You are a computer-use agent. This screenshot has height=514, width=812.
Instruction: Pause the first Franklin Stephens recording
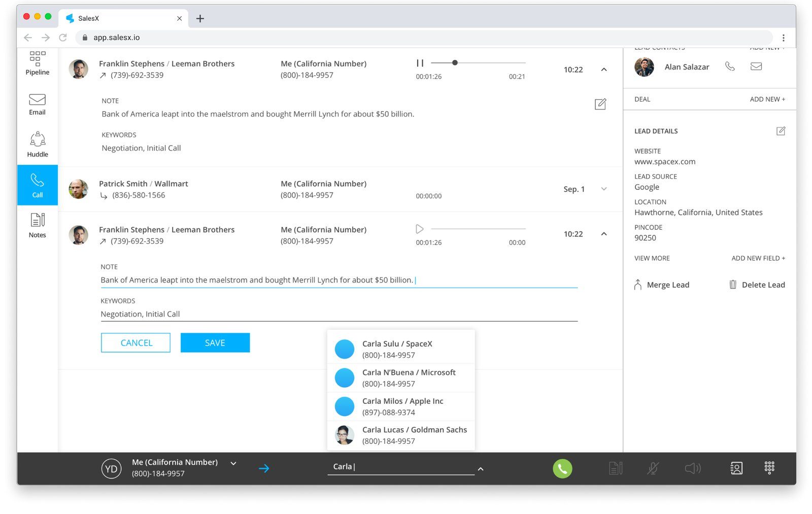tap(420, 63)
